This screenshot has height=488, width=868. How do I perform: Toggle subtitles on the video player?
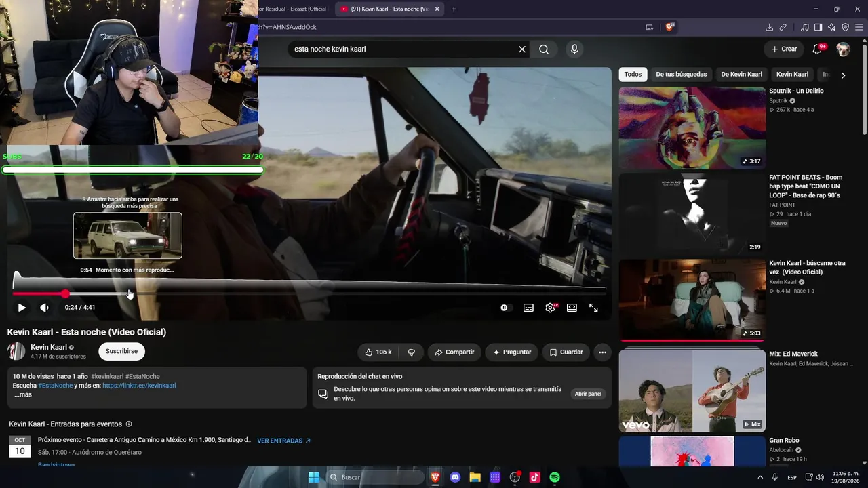point(528,308)
